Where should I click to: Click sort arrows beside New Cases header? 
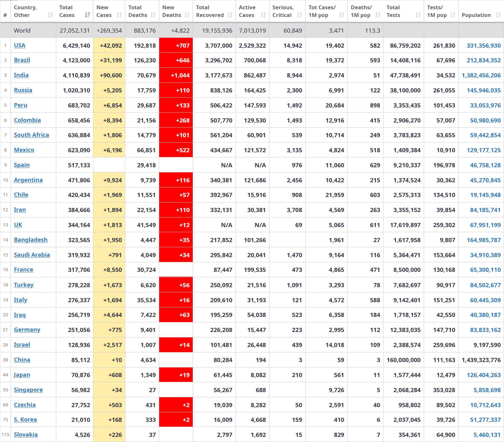(119, 15)
